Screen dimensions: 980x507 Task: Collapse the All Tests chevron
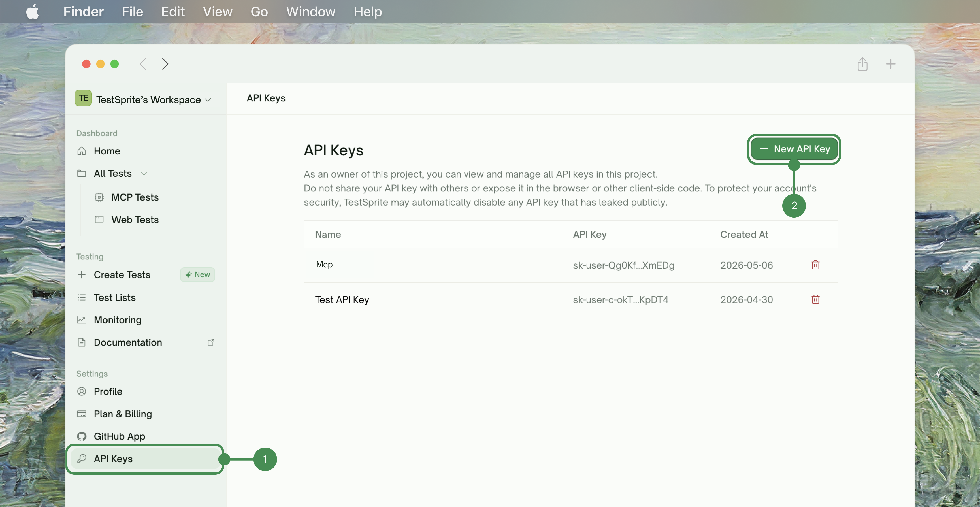point(144,173)
